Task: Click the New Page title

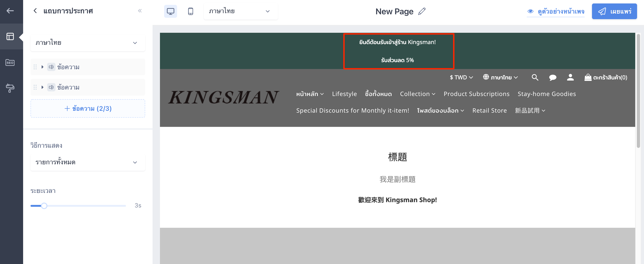Action: point(394,12)
